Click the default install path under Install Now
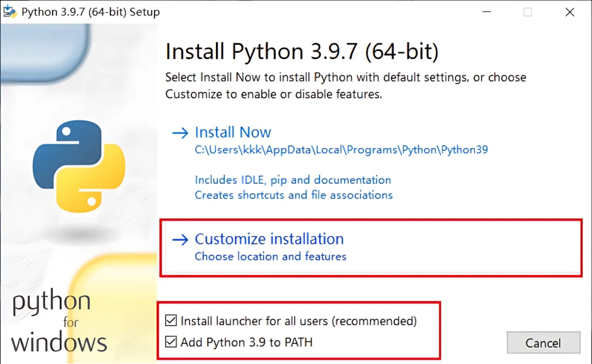The width and height of the screenshot is (592, 364). (x=341, y=150)
